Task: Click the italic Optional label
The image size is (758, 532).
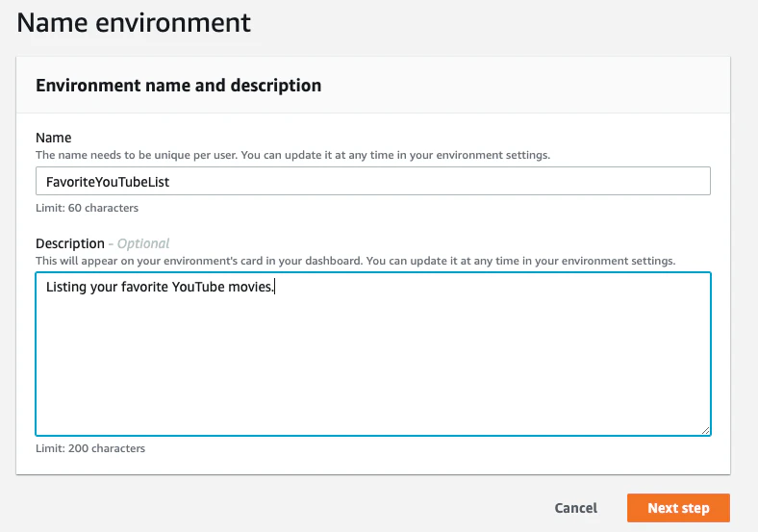Action: (x=143, y=243)
